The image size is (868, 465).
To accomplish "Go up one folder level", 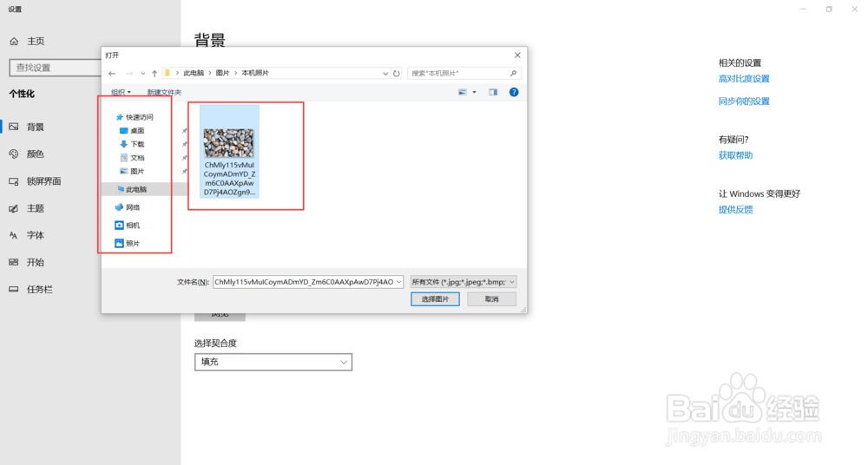I will point(155,73).
